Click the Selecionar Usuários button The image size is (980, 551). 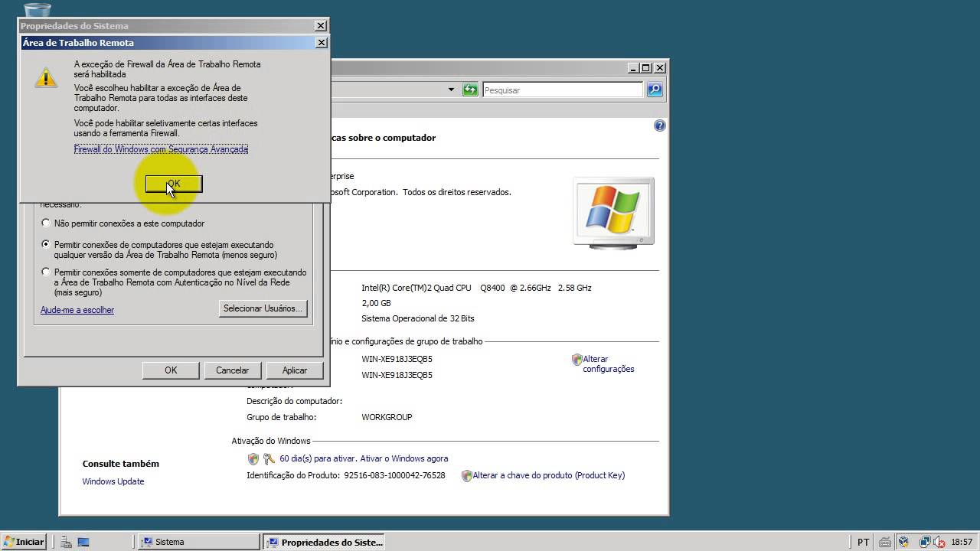tap(263, 308)
